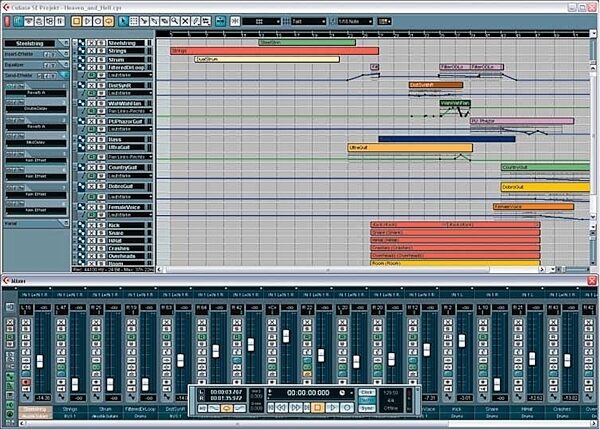Screen dimensions: 600x430
Task: Open the Send-Effekte inspector section
Action: click(x=36, y=76)
